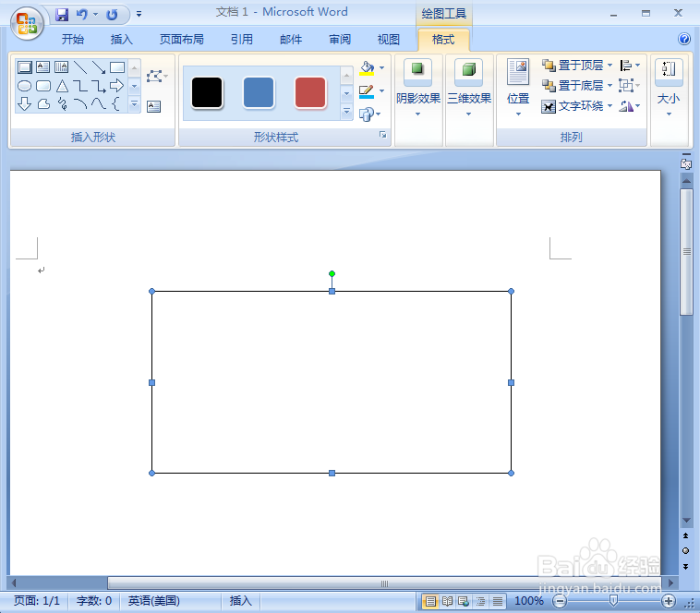
Task: Choose the freeform shape tool
Action: (x=42, y=104)
